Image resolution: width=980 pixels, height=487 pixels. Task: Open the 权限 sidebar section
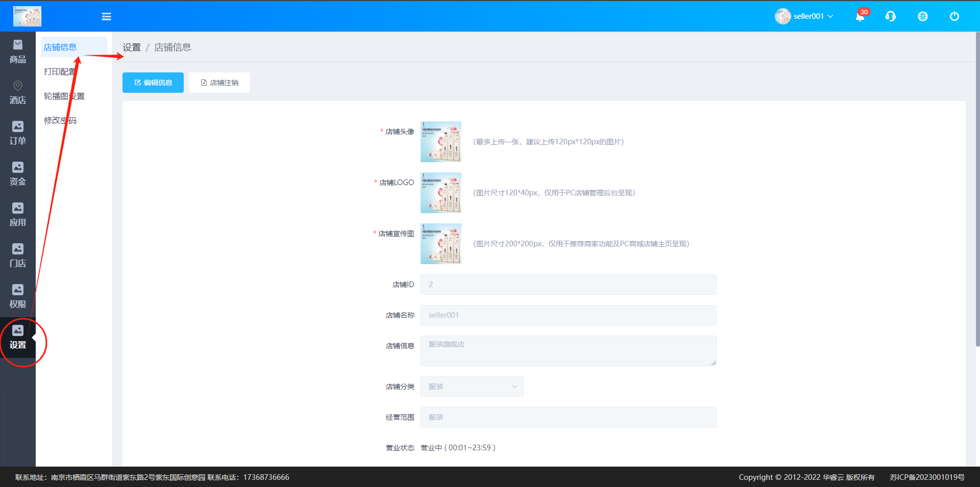pos(18,297)
